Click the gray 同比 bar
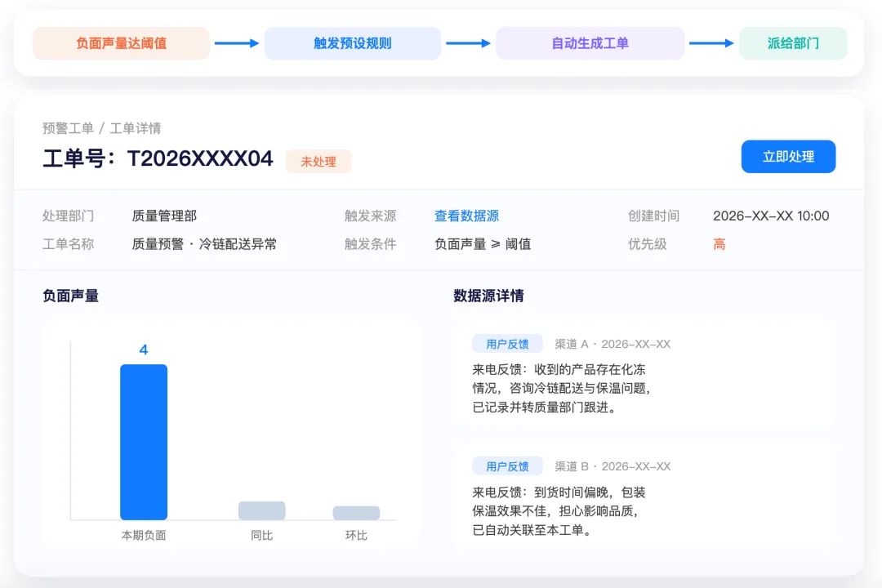The height and width of the screenshot is (588, 882). click(261, 510)
